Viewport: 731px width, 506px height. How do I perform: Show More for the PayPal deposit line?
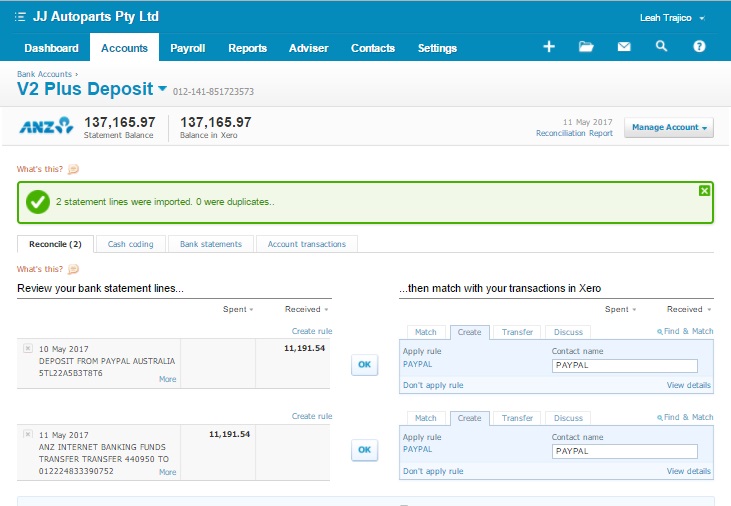pos(167,379)
